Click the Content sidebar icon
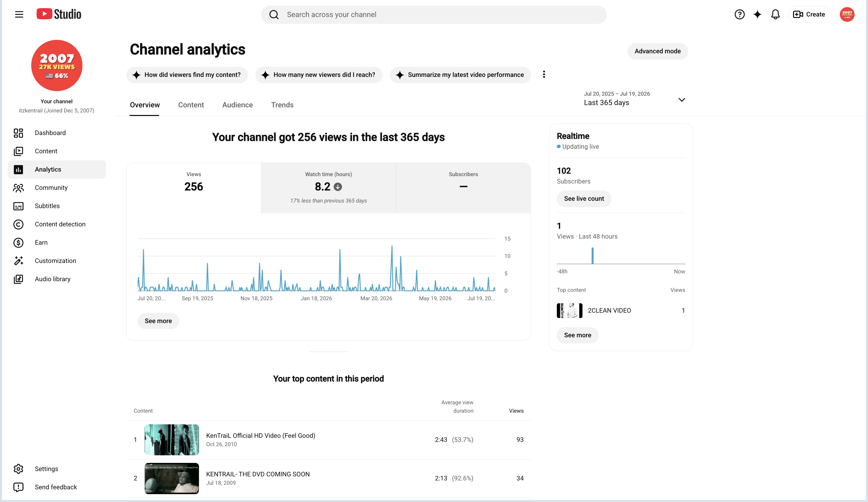Image resolution: width=868 pixels, height=502 pixels. (18, 151)
